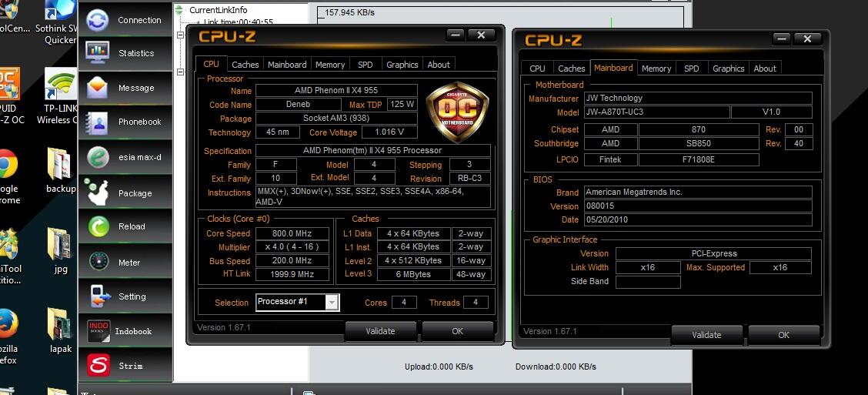Open the CPUID CPU-Z OC desktop shortcut

tap(11, 95)
